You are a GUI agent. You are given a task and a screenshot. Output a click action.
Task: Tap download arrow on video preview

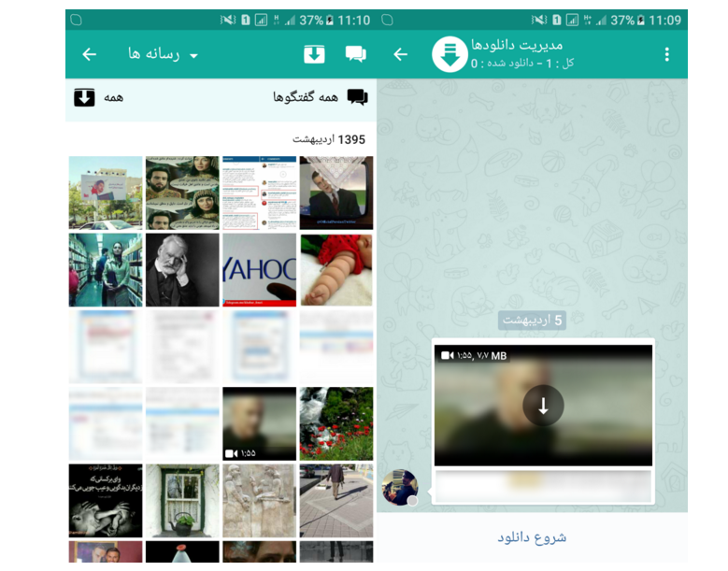pyautogui.click(x=543, y=406)
